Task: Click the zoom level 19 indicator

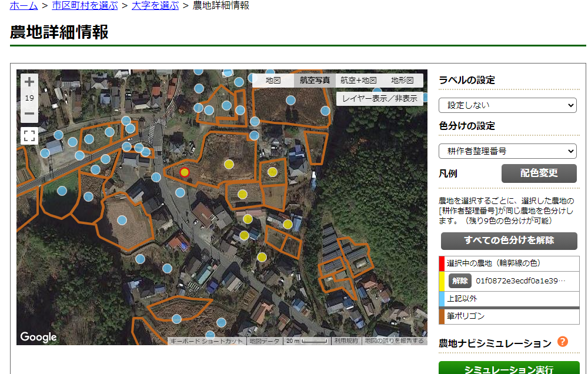Action: [x=29, y=98]
